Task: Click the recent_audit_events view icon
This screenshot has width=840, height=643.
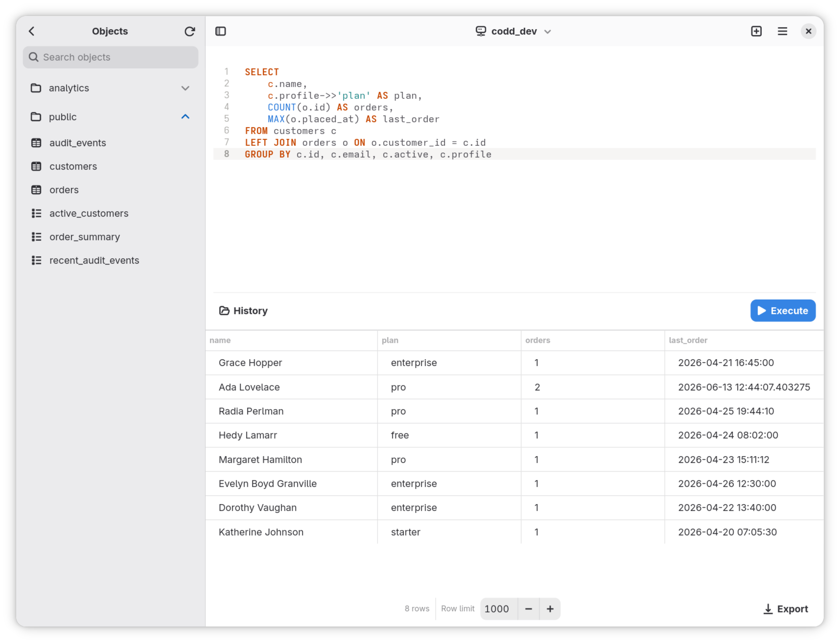Action: [36, 260]
